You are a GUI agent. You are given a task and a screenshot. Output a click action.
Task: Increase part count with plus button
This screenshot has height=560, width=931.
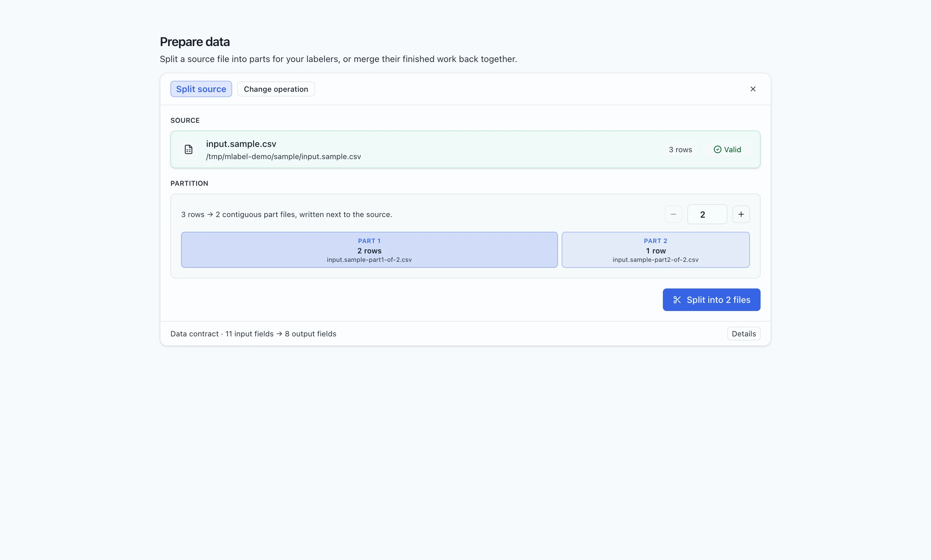741,214
